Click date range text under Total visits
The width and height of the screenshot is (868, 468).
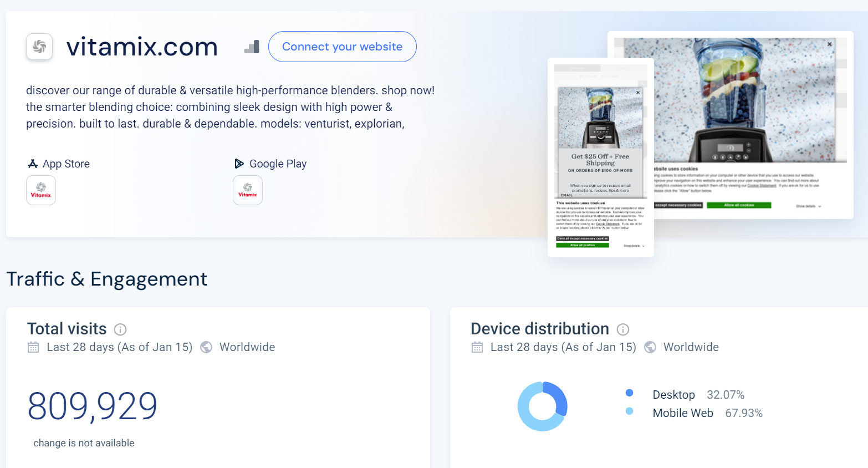[120, 347]
